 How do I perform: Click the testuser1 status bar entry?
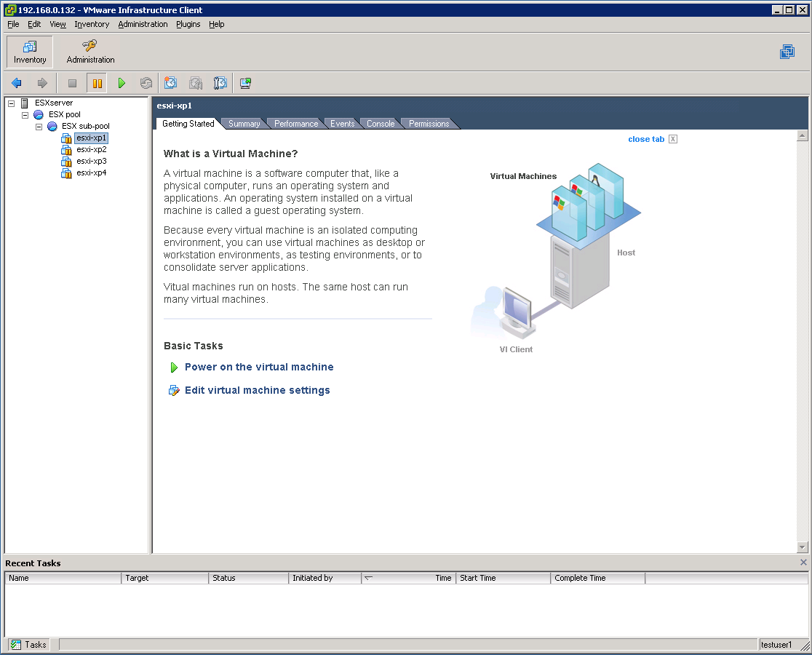pos(776,645)
